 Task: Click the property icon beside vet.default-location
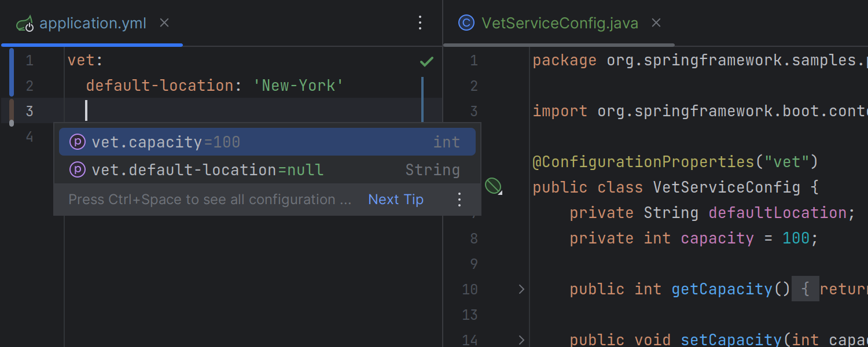[78, 170]
